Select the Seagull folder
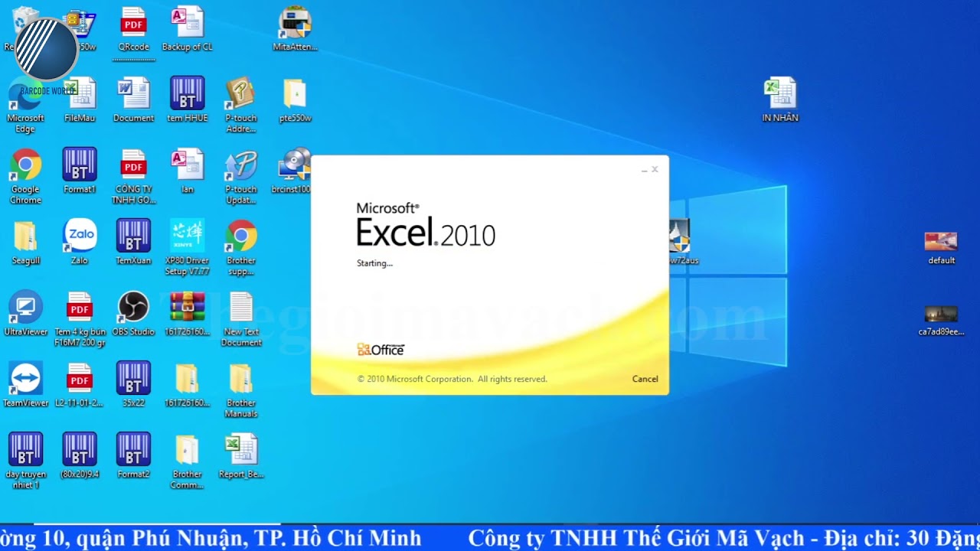 click(25, 243)
